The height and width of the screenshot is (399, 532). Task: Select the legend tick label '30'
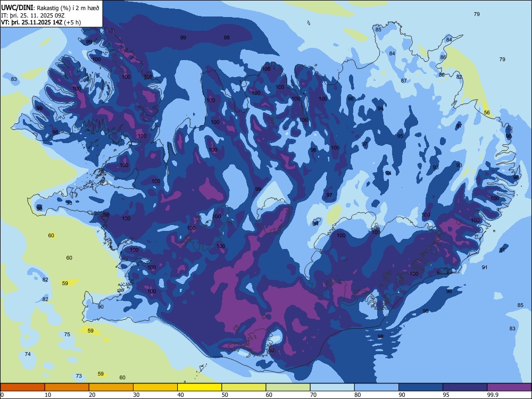coord(136,395)
